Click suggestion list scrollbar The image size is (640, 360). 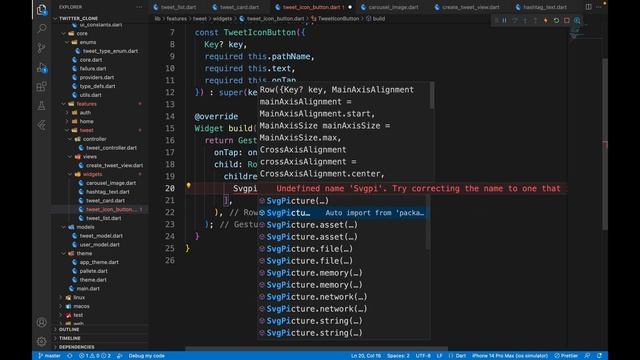[x=428, y=222]
